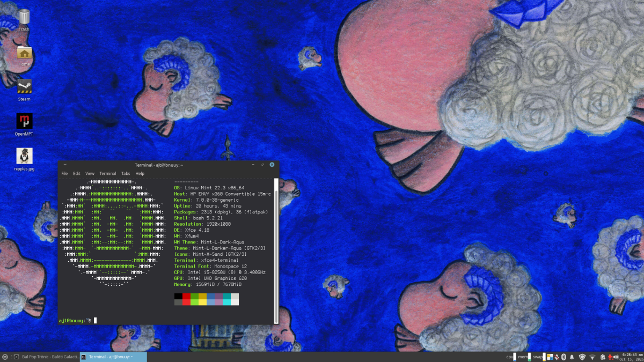Click the 'Shell: bash 5.2.21' line
Screen dimensions: 644x362
pyautogui.click(x=198, y=218)
